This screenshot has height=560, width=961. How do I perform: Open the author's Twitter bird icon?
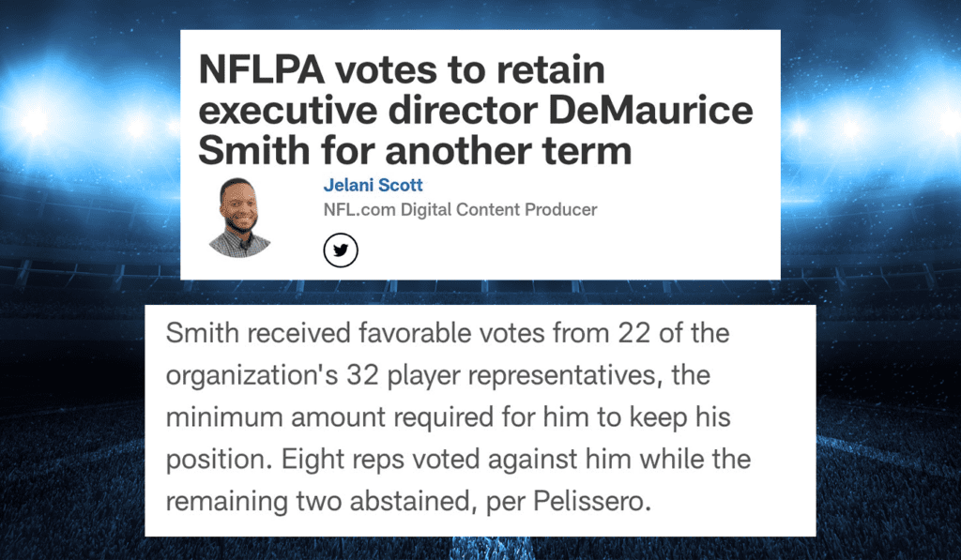click(341, 250)
